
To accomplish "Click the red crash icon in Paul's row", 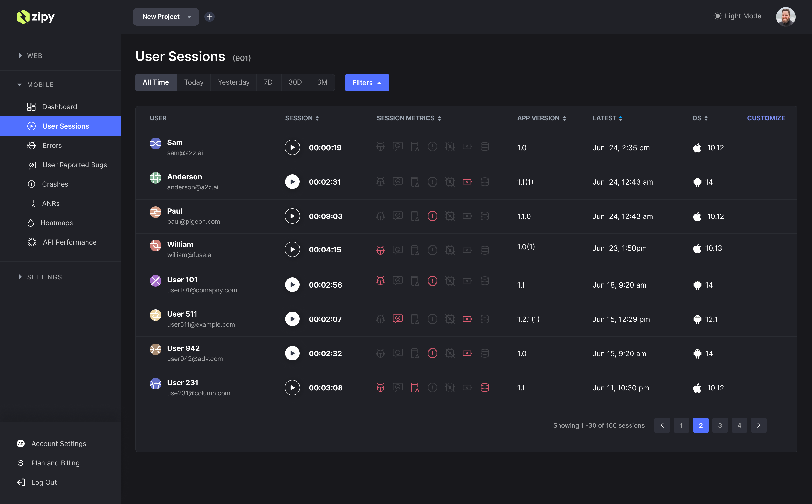I will pos(432,216).
